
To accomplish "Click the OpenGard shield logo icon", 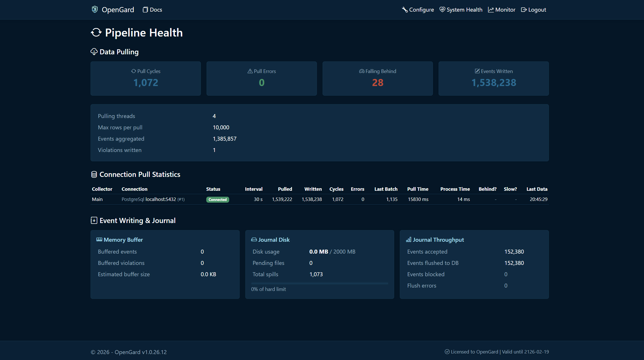I will (x=95, y=9).
